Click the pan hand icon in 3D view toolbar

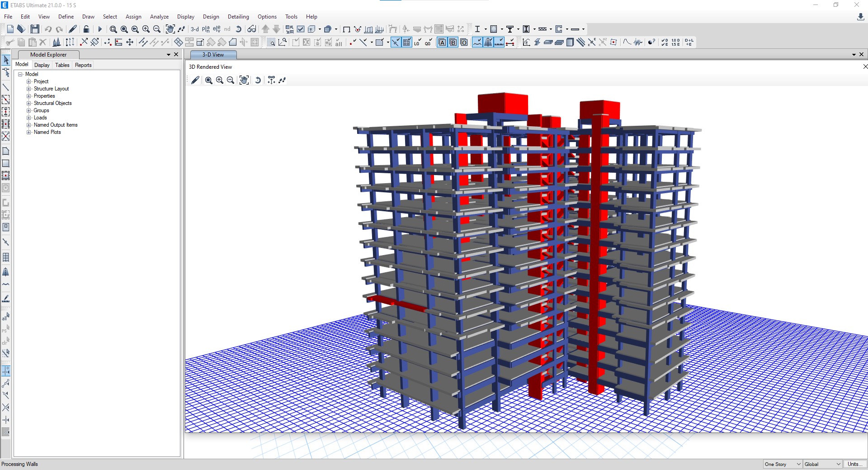pos(244,80)
